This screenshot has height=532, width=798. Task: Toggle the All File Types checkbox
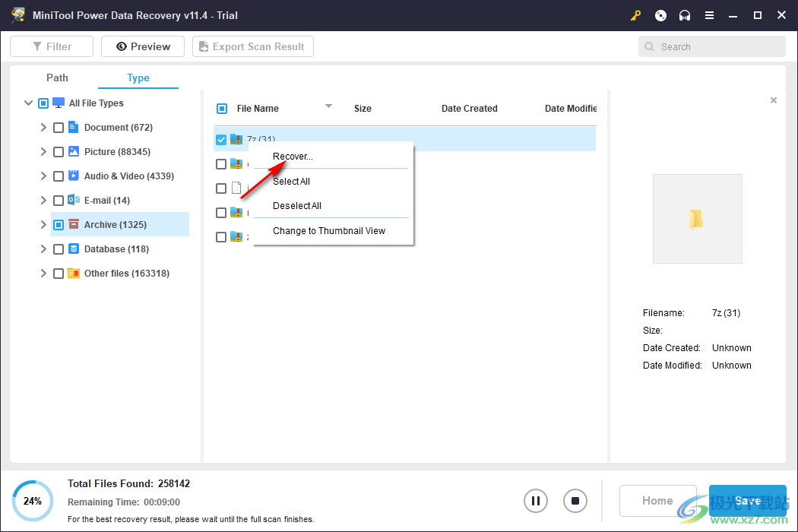click(x=43, y=103)
